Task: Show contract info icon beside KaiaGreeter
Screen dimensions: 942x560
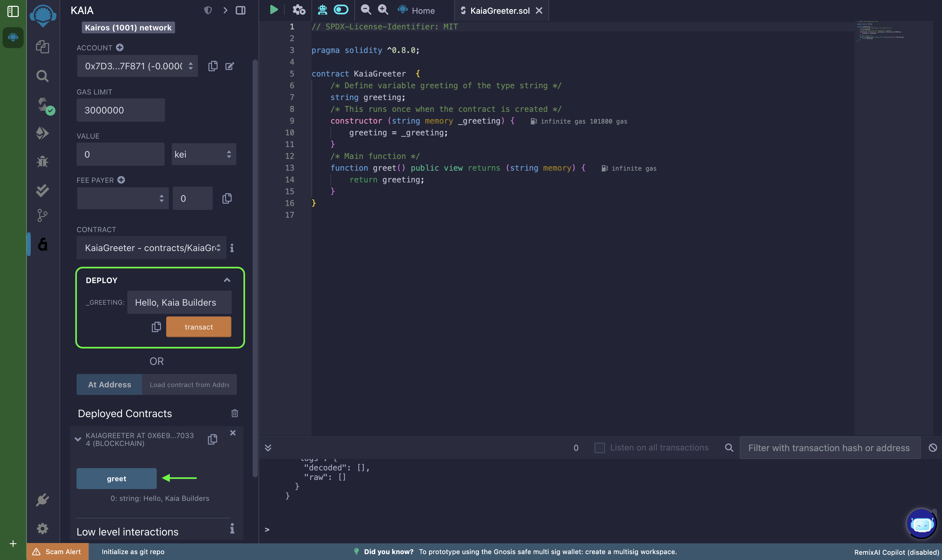Action: [232, 248]
